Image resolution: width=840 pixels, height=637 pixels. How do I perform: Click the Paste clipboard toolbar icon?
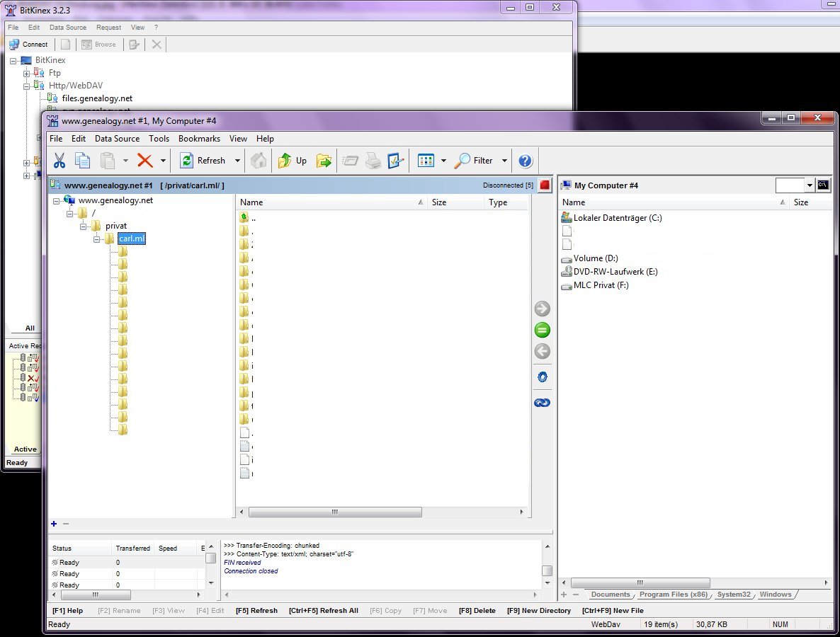[107, 160]
